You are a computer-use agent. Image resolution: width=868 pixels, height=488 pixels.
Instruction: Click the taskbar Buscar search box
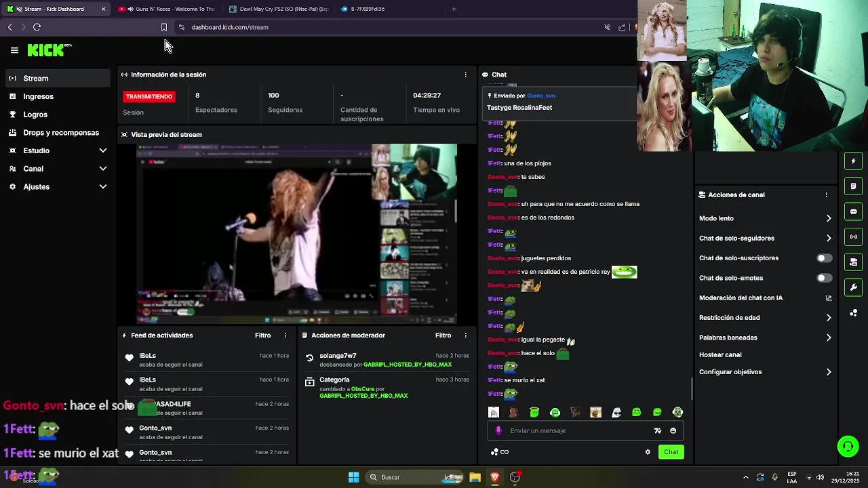(415, 477)
